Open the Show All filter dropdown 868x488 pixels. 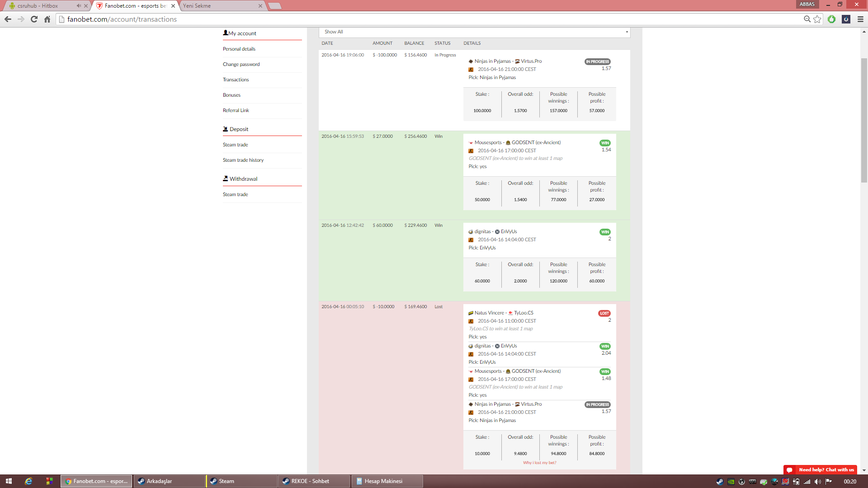(474, 32)
